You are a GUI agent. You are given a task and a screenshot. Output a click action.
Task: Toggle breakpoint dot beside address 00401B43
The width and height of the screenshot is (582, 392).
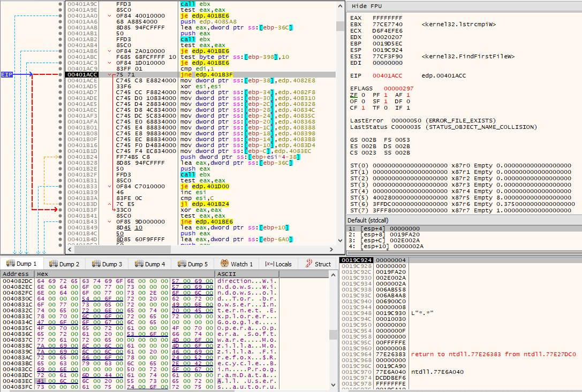click(61, 222)
